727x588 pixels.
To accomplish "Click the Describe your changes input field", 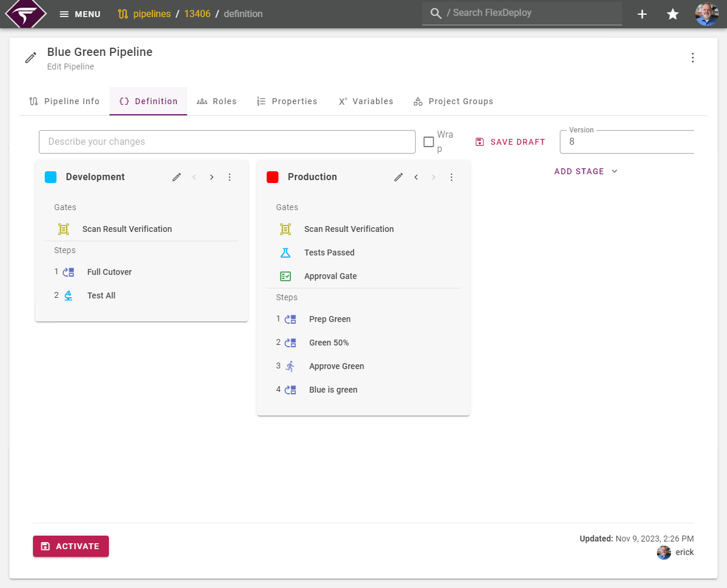I will [227, 142].
